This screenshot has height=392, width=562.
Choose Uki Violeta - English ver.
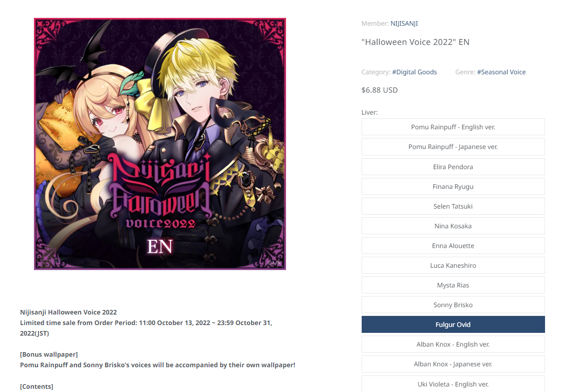pyautogui.click(x=453, y=384)
